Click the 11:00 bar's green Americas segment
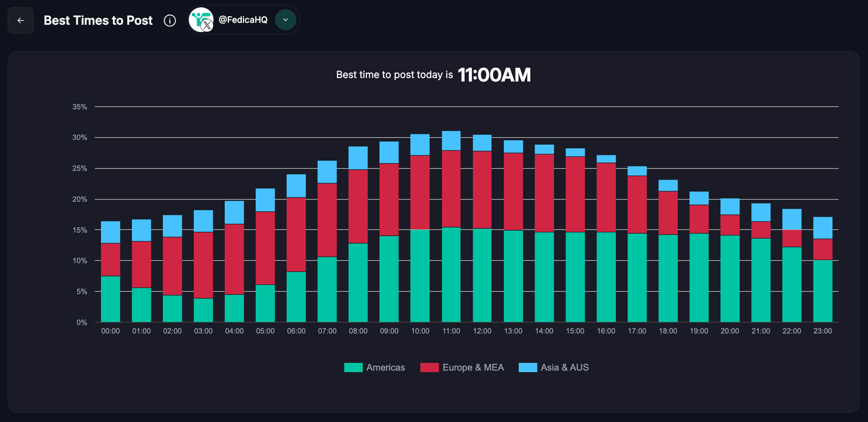868x422 pixels. pos(451,274)
